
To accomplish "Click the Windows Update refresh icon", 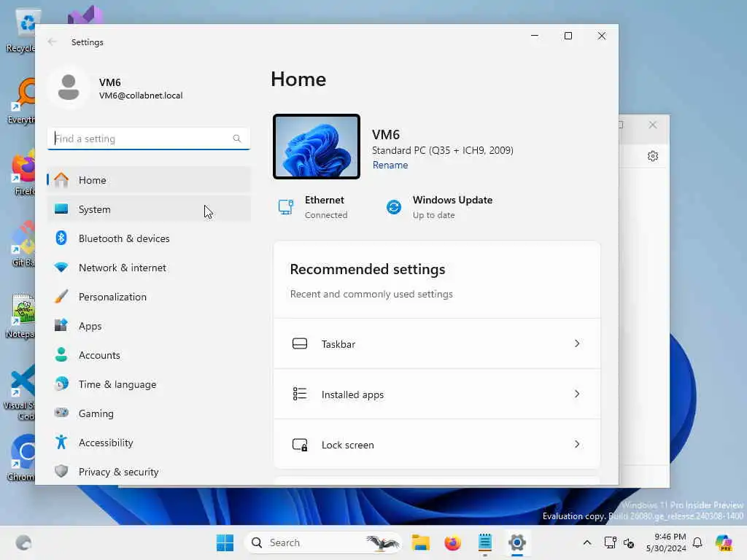I will click(393, 207).
